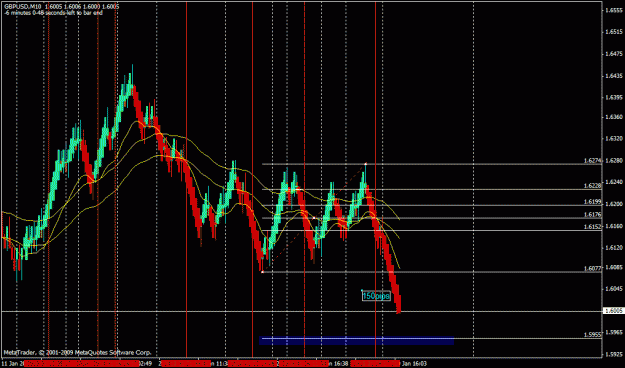Viewport: 625px width, 368px height.
Task: Click the 1.6475 price scale value
Action: pos(614,54)
